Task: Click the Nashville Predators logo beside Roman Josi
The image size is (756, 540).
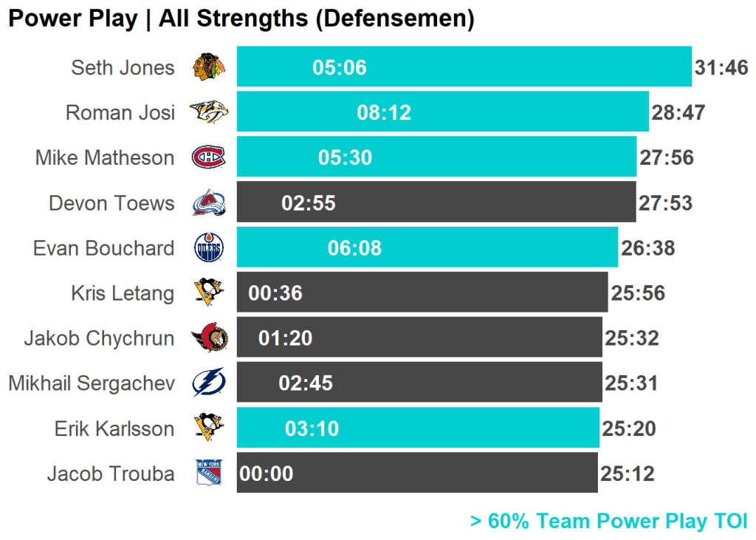Action: (x=209, y=112)
